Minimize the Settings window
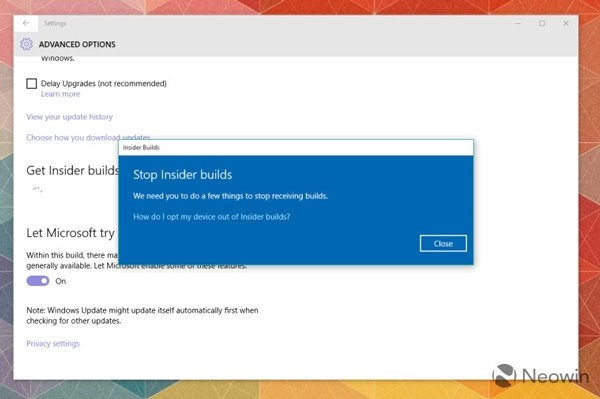 518,23
